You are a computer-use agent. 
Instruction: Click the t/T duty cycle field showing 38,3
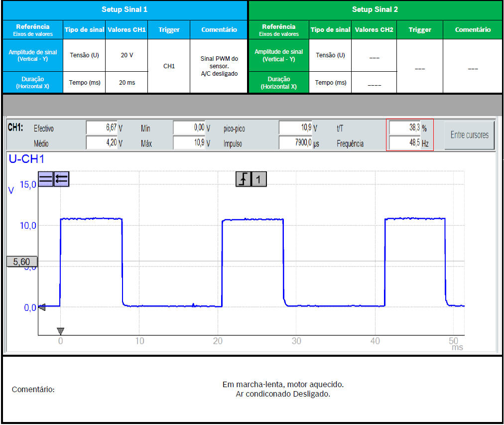pos(404,128)
